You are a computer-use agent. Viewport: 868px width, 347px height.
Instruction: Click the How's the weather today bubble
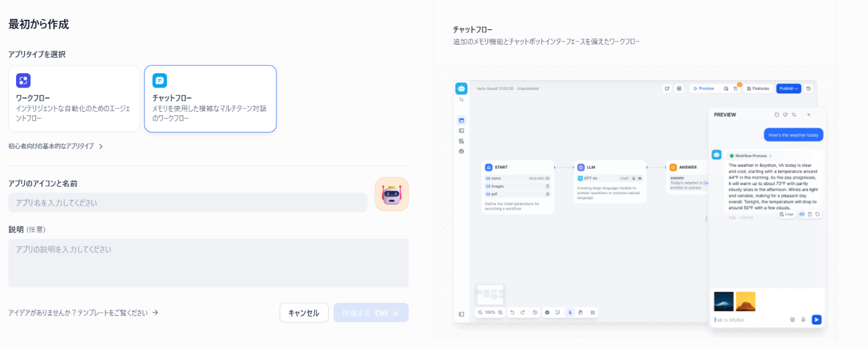coord(793,135)
